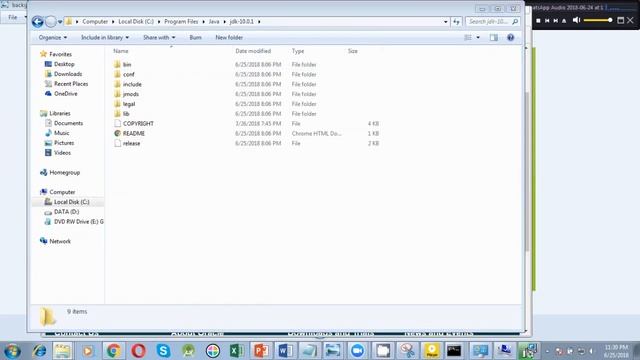Open Desktop in navigation pane

[64, 64]
